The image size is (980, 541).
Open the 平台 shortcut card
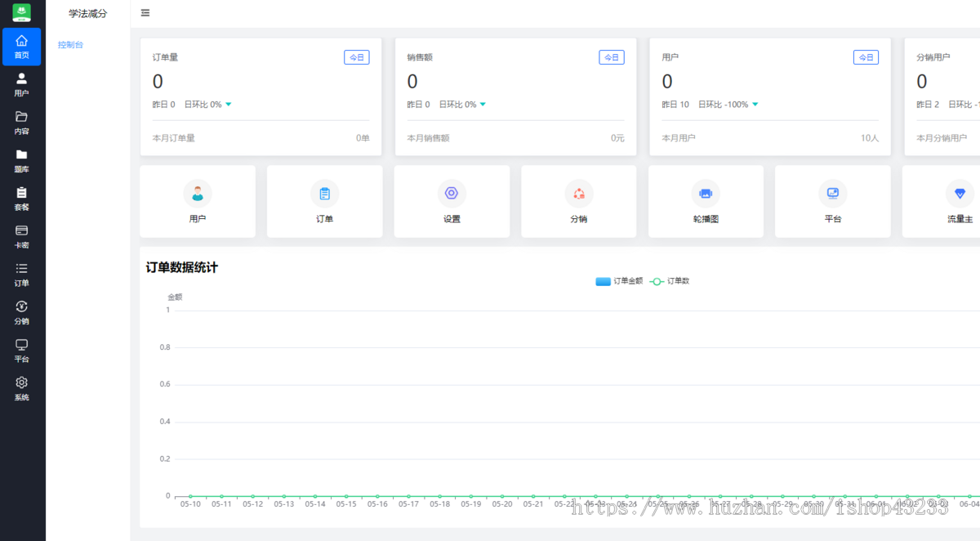click(x=833, y=202)
